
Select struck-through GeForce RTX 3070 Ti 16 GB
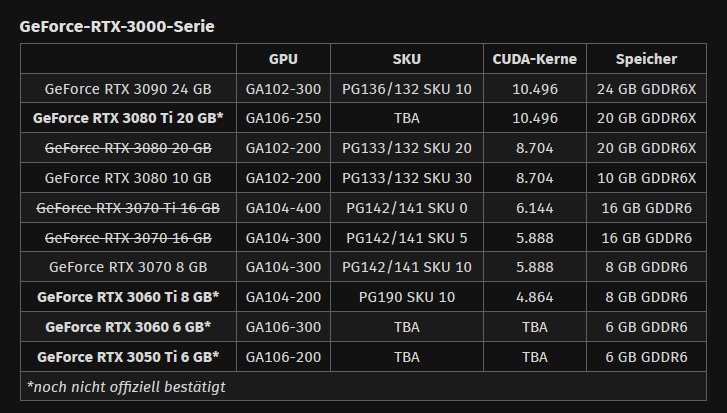[128, 208]
